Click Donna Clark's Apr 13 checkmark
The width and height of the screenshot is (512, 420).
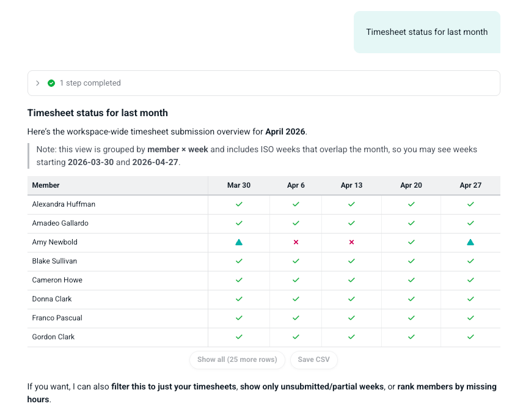(x=352, y=299)
